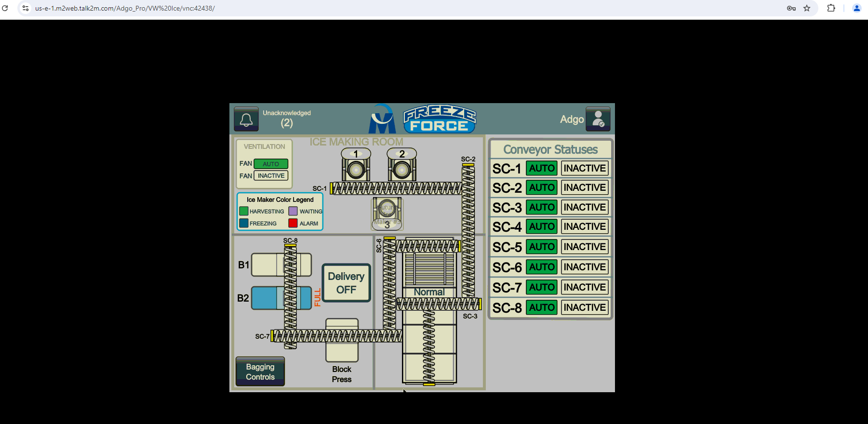This screenshot has height=424, width=868.
Task: Click the red ALARM legend swatch
Action: (293, 223)
